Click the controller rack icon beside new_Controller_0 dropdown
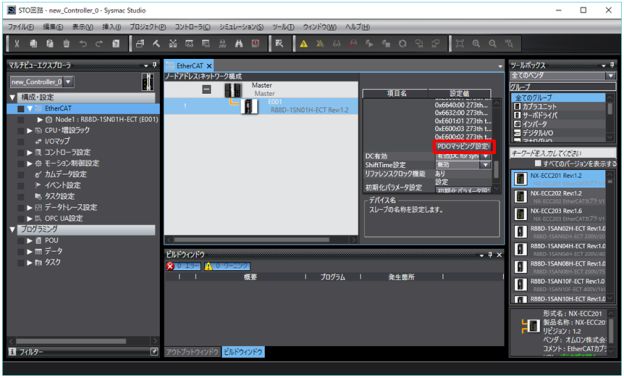This screenshot has height=378, width=624. click(x=148, y=82)
